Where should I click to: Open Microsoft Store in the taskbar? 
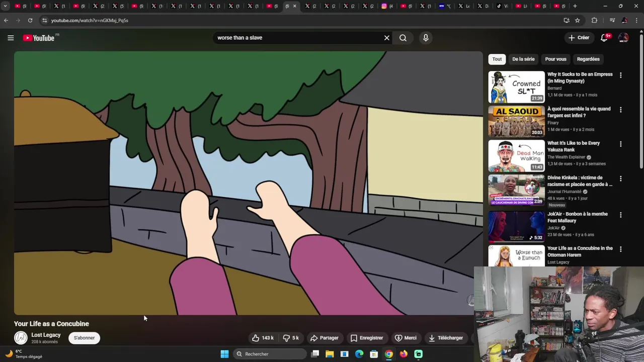point(374,354)
